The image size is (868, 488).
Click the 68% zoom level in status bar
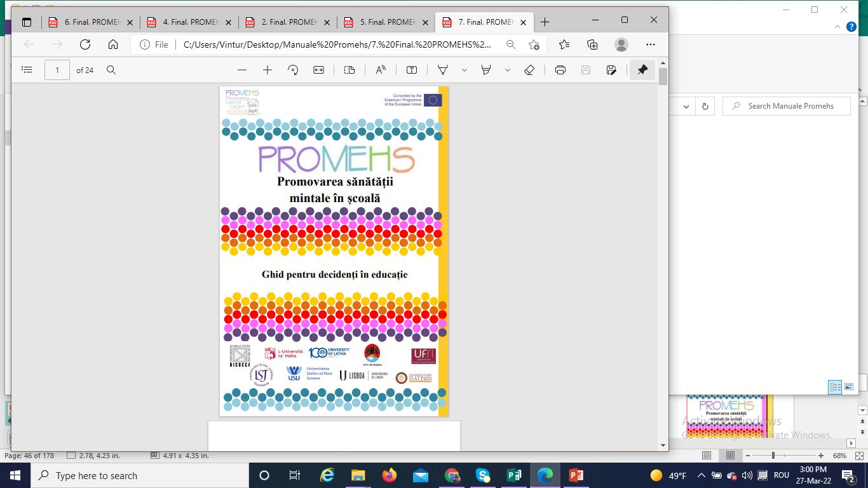coord(839,456)
